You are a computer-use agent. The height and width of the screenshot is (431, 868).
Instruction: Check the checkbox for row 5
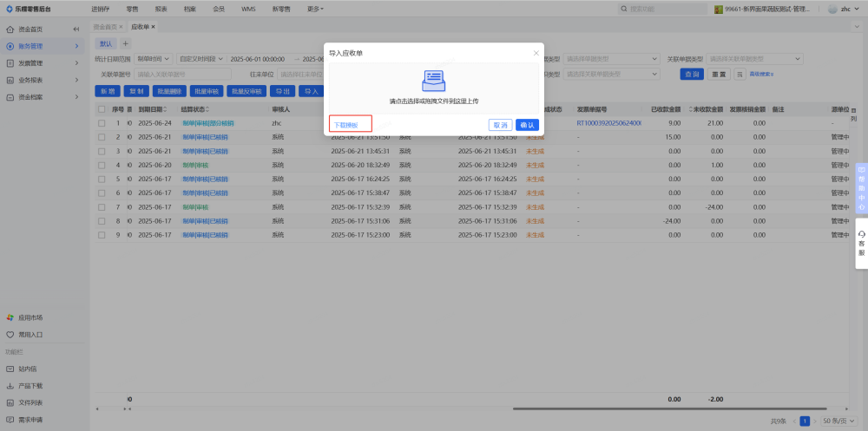[x=101, y=179]
